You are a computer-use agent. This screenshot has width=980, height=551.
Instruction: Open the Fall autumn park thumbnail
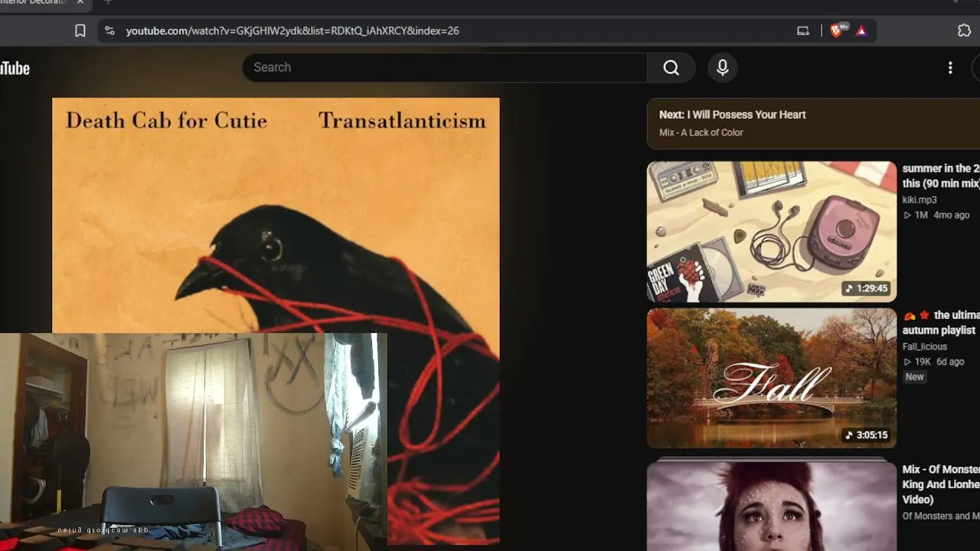pyautogui.click(x=772, y=378)
